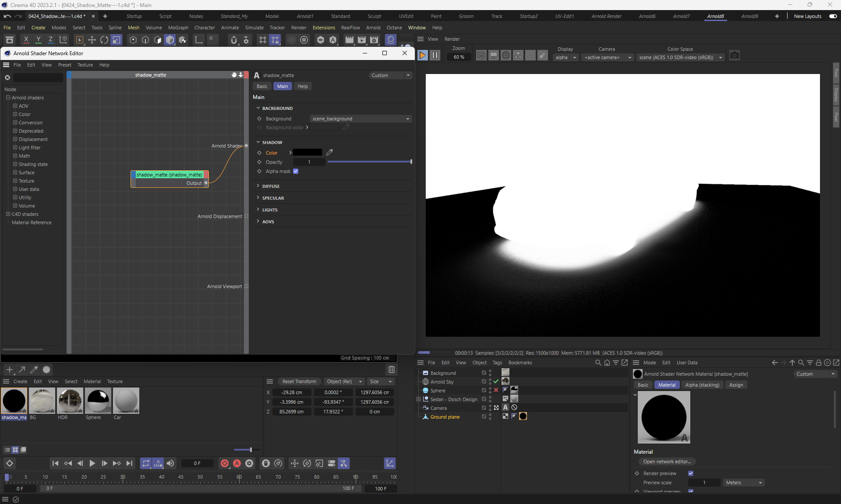This screenshot has width=841, height=504.
Task: Start the IPR render with the play button
Action: pyautogui.click(x=422, y=56)
